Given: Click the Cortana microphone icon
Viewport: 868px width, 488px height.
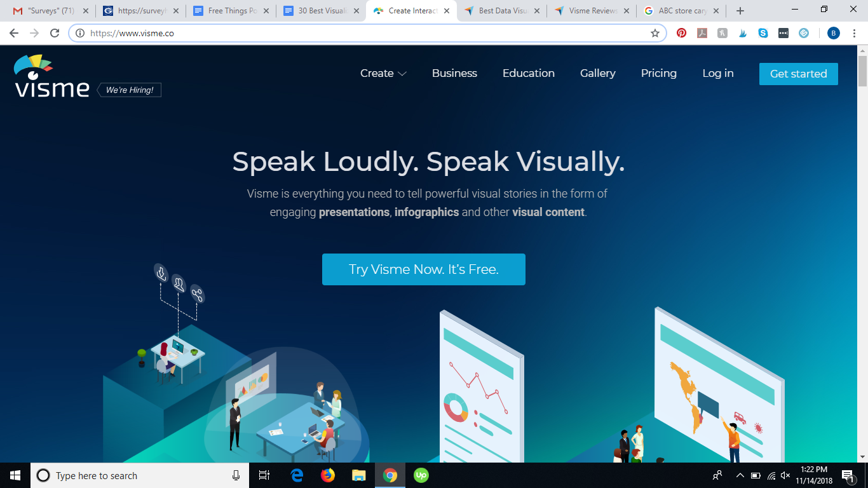Looking at the screenshot, I should tap(236, 475).
